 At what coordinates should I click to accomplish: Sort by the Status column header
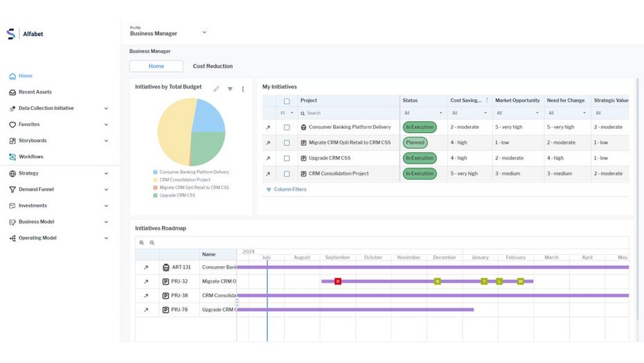pyautogui.click(x=410, y=100)
